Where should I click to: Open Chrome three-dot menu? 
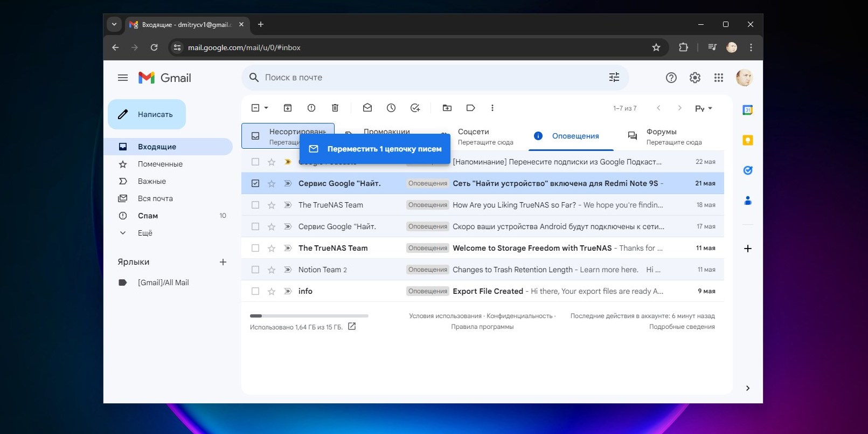[751, 47]
